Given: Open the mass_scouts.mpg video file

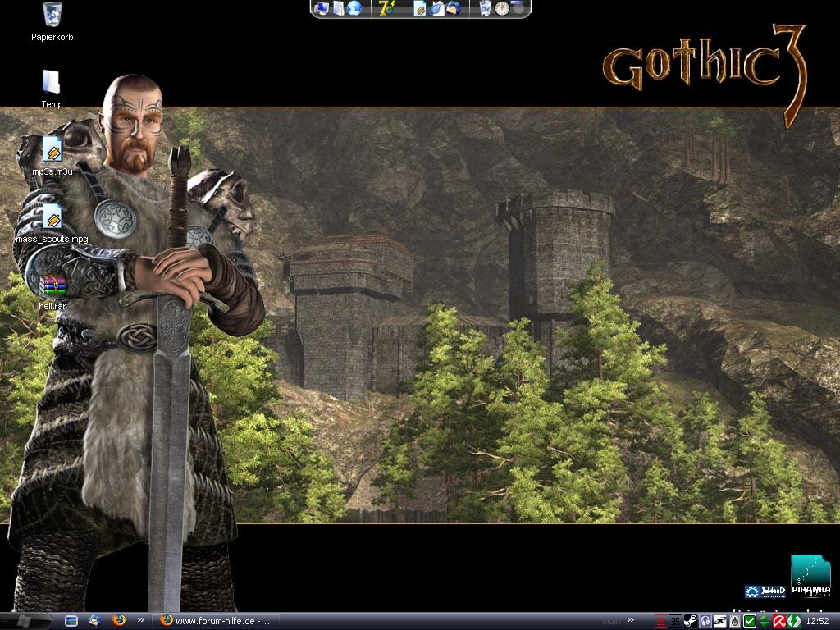Looking at the screenshot, I should (52, 218).
